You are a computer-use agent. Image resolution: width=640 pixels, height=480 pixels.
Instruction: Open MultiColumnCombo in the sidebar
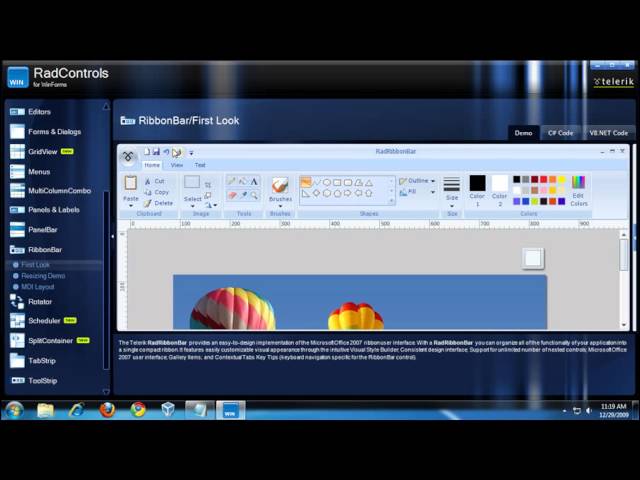point(50,191)
